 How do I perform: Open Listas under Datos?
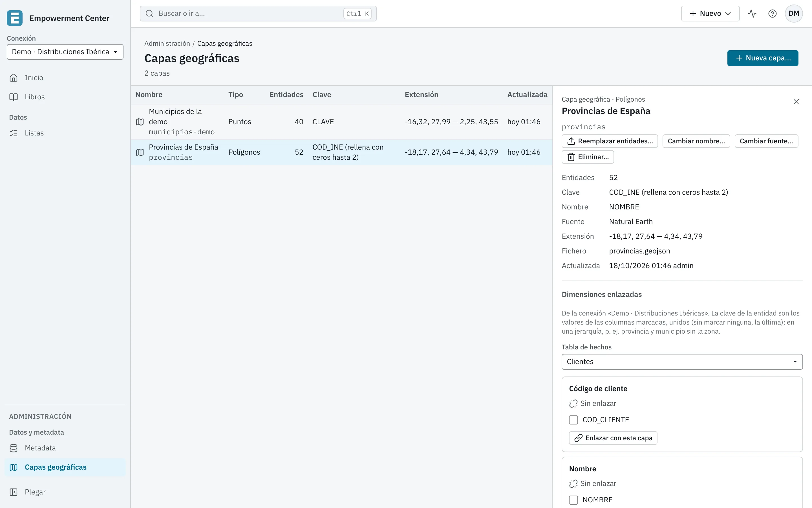[65, 133]
